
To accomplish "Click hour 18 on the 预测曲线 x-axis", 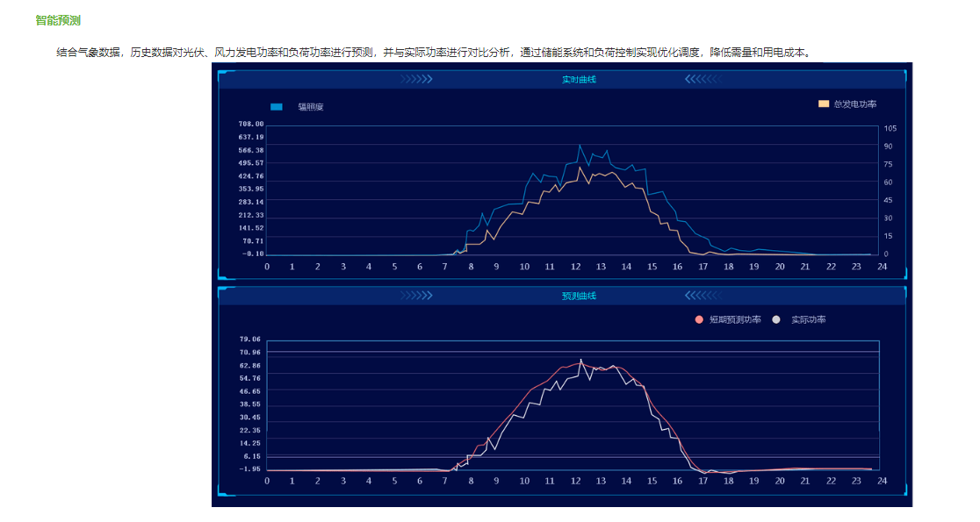I will pos(729,481).
